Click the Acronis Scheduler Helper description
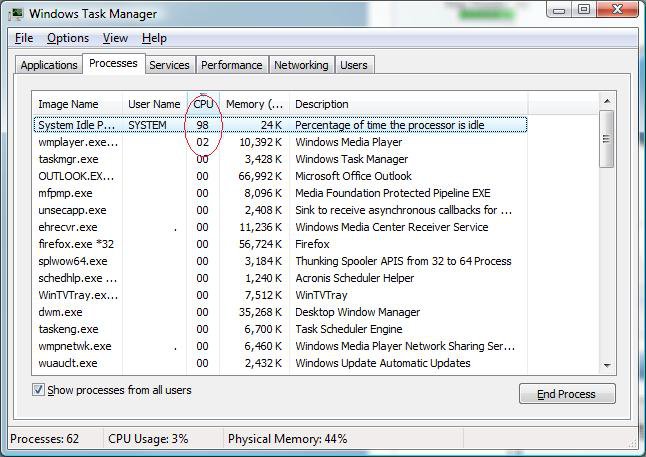Image resolution: width=646 pixels, height=457 pixels. tap(354, 278)
